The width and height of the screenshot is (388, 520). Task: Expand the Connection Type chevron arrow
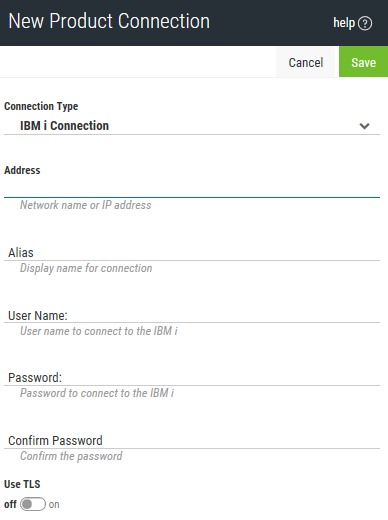(x=364, y=126)
